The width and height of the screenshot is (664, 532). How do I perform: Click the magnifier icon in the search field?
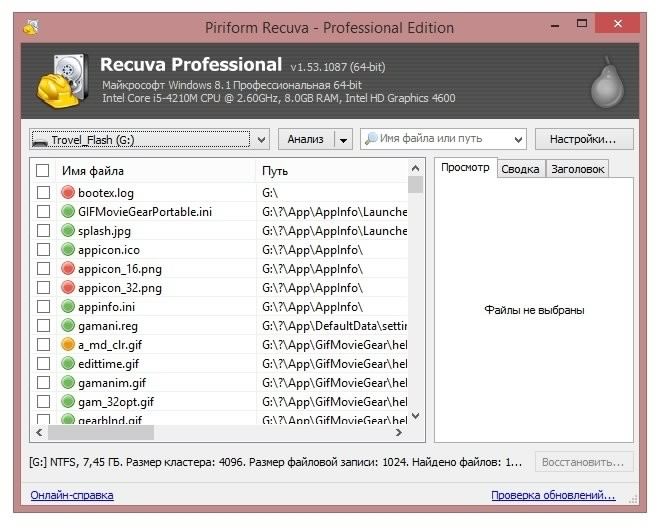pyautogui.click(x=371, y=139)
